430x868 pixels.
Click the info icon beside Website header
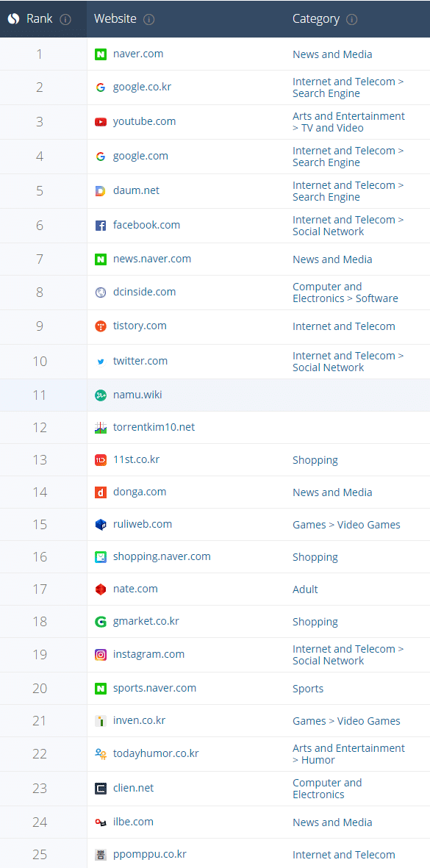[x=149, y=19]
